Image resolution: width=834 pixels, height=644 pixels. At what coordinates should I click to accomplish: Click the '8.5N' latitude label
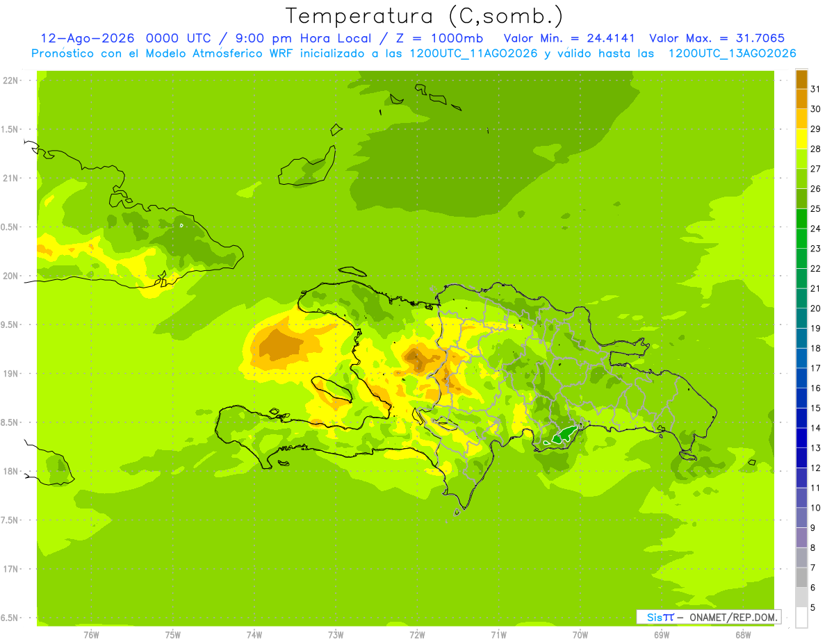(x=10, y=422)
